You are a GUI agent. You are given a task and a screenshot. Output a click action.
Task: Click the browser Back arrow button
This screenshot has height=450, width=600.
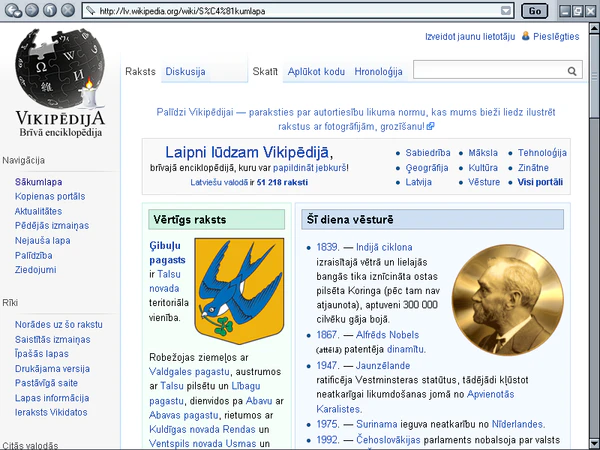pos(10,10)
